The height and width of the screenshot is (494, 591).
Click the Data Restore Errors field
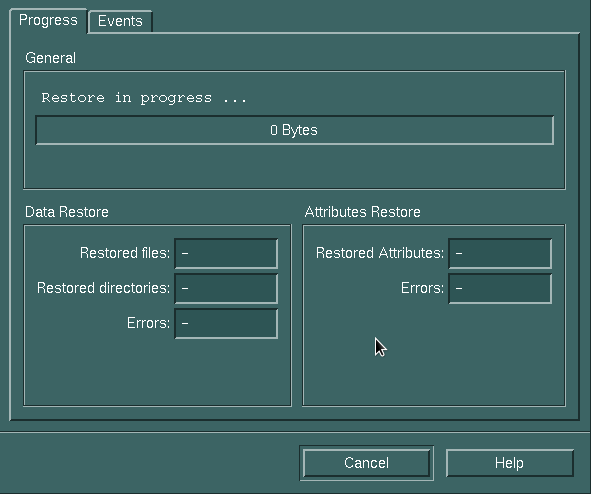point(226,323)
